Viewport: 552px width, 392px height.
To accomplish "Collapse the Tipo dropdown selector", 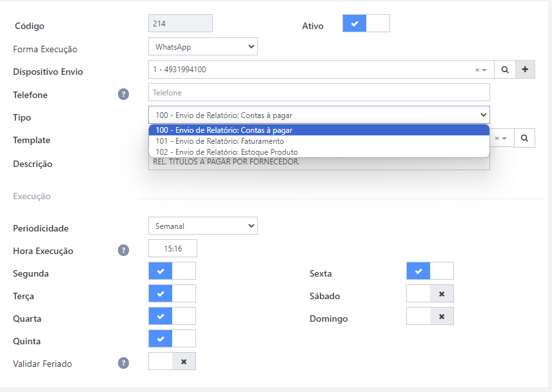I will click(319, 115).
